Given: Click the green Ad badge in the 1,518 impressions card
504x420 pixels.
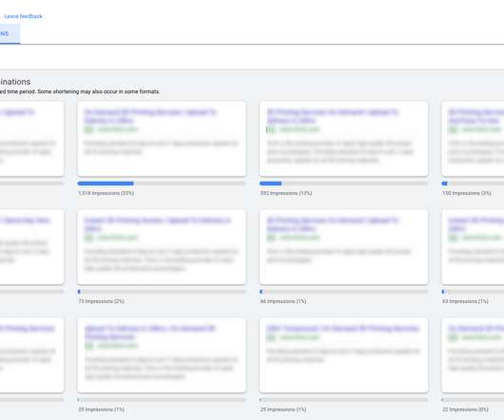Looking at the screenshot, I should pyautogui.click(x=88, y=129).
